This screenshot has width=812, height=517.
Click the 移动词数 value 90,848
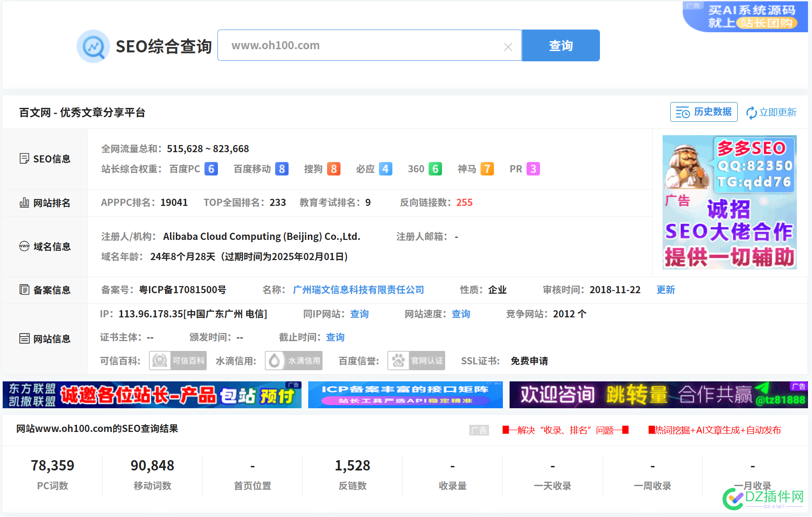(x=152, y=466)
